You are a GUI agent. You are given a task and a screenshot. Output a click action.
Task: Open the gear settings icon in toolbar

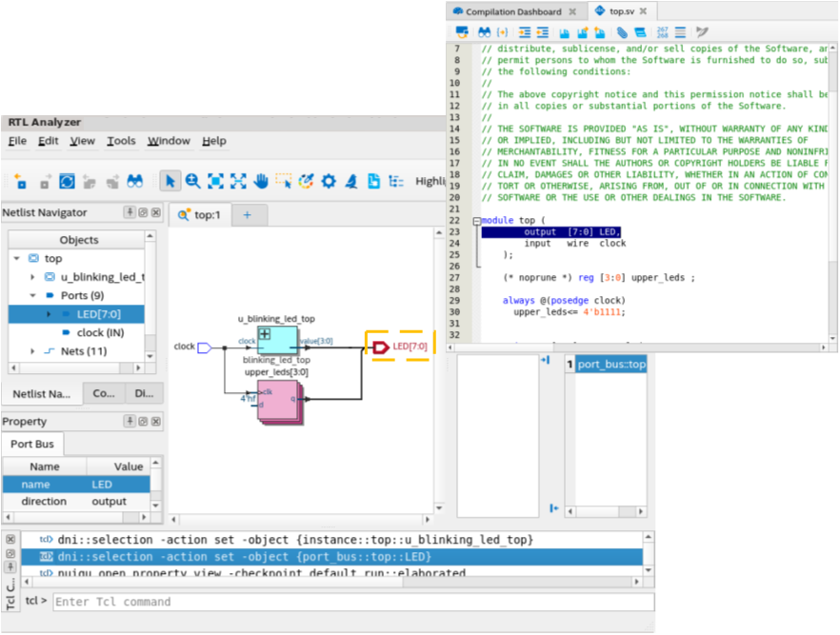pyautogui.click(x=329, y=181)
